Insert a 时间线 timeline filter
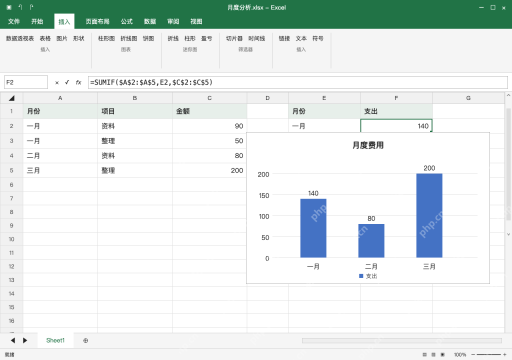The image size is (512, 360). pyautogui.click(x=256, y=39)
